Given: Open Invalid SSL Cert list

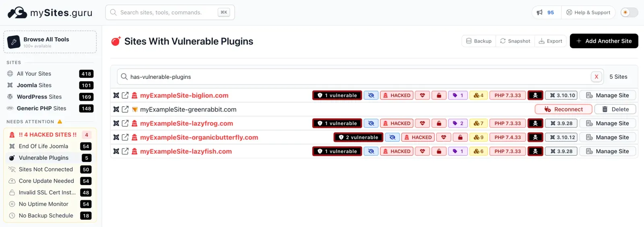Looking at the screenshot, I should click(50, 192).
